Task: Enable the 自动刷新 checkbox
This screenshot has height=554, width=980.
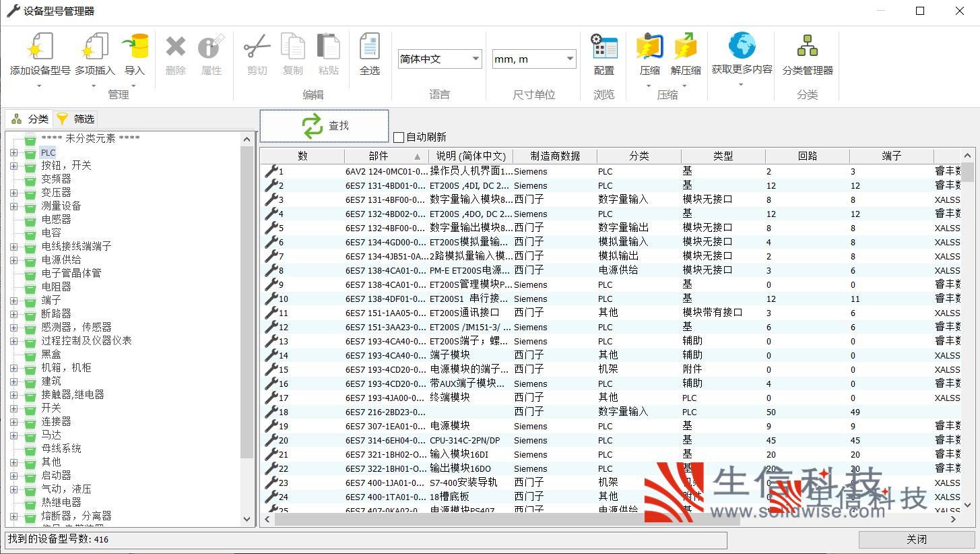Action: pos(399,137)
